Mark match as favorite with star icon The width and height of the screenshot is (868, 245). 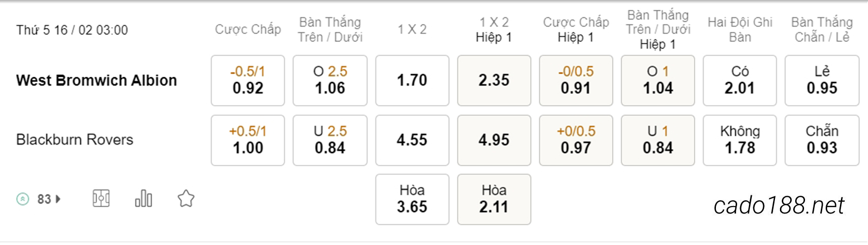point(186,199)
